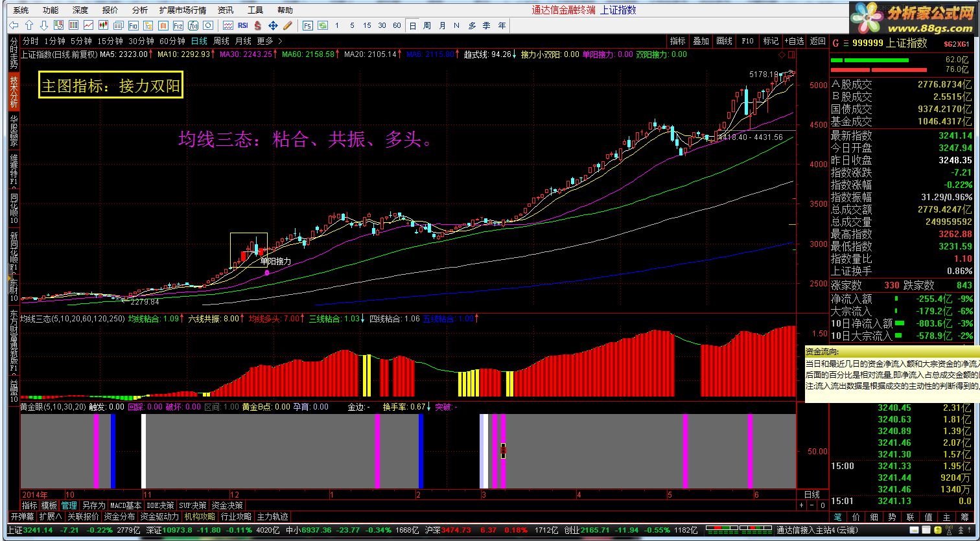Click the 指标 button at chart top-right
Screen dimensions: 980x541
click(x=677, y=41)
